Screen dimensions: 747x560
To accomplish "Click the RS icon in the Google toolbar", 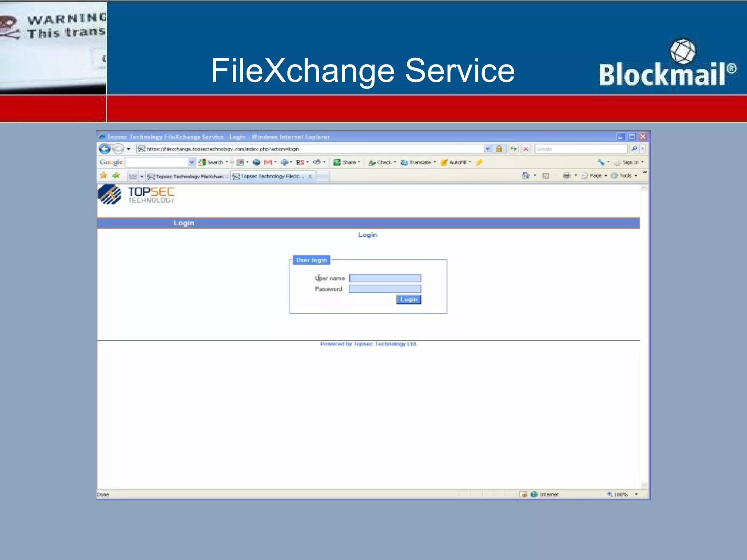I will 300,162.
